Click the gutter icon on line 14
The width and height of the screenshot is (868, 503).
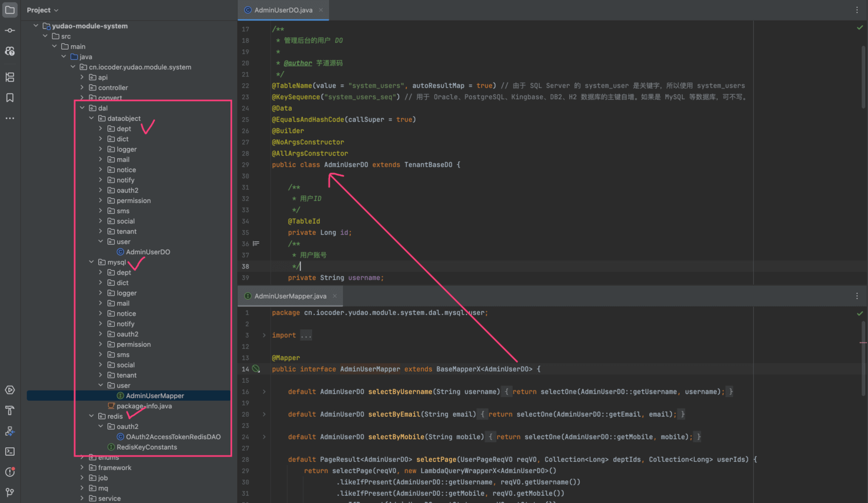(x=256, y=369)
